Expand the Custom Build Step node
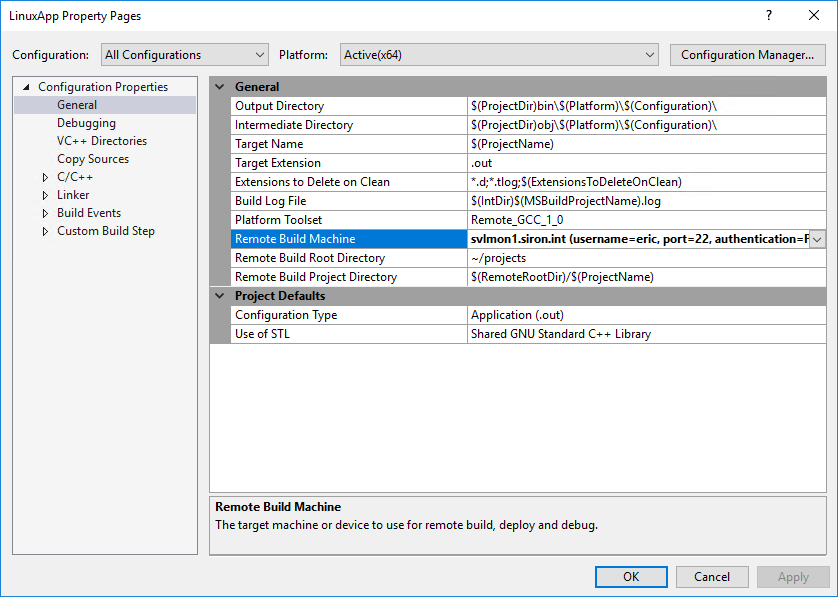This screenshot has height=597, width=838. (x=45, y=232)
